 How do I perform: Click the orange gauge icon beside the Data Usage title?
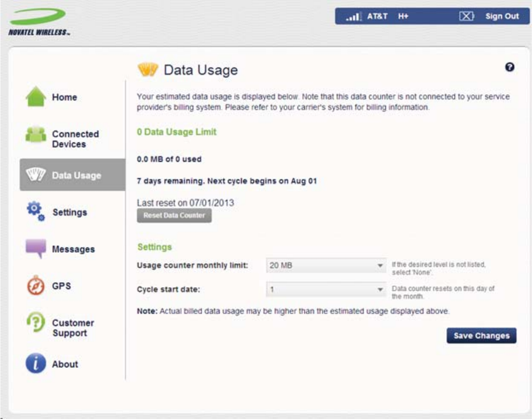[x=148, y=69]
